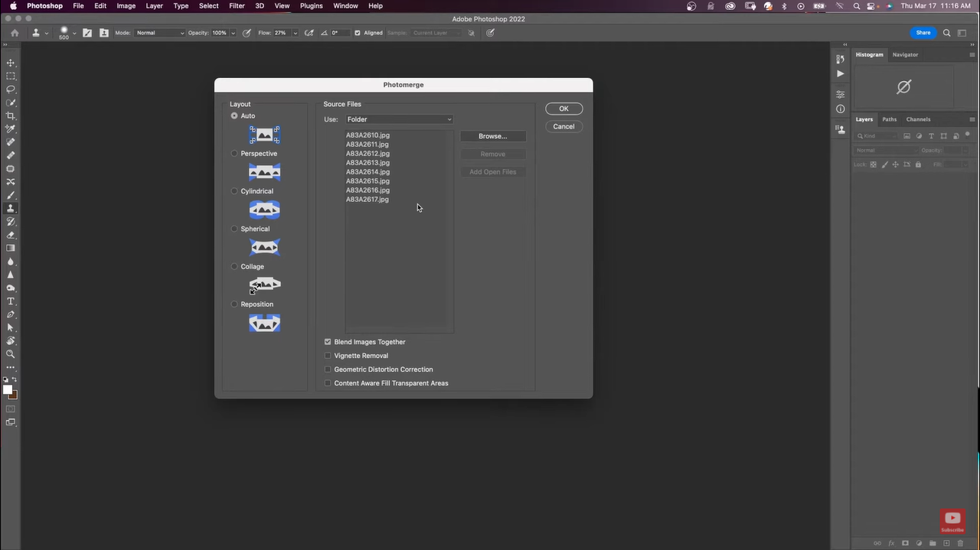Select the Brush tool

tap(11, 195)
